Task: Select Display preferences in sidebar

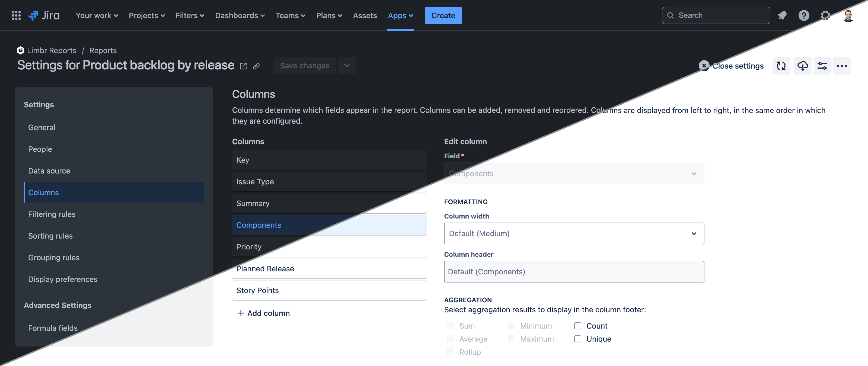Action: pyautogui.click(x=114, y=279)
